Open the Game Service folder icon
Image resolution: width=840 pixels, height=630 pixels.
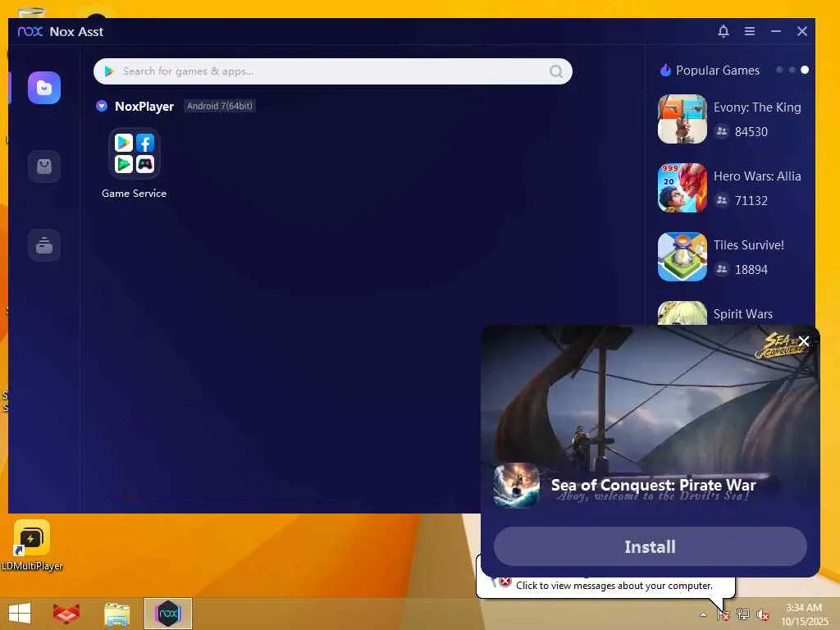(x=135, y=153)
